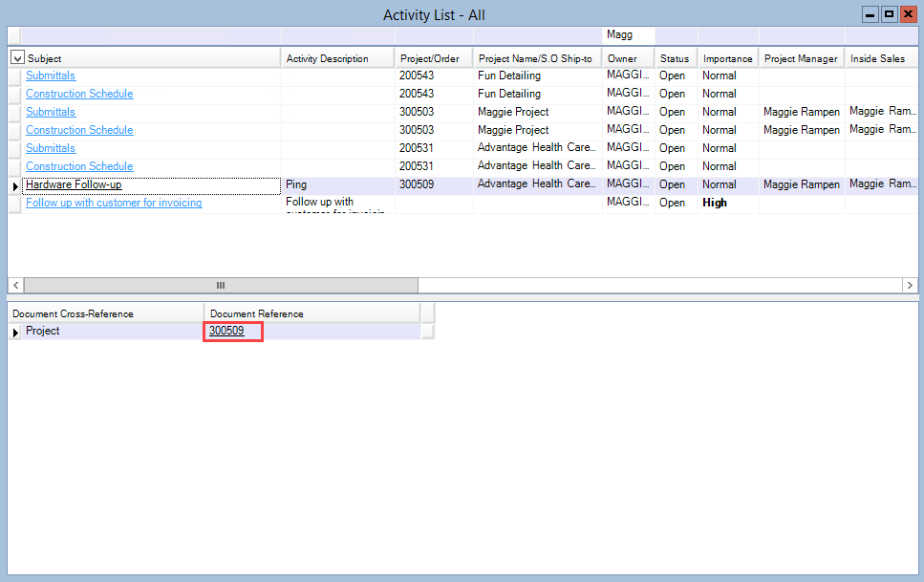Sort by the Subject column header

pos(153,58)
